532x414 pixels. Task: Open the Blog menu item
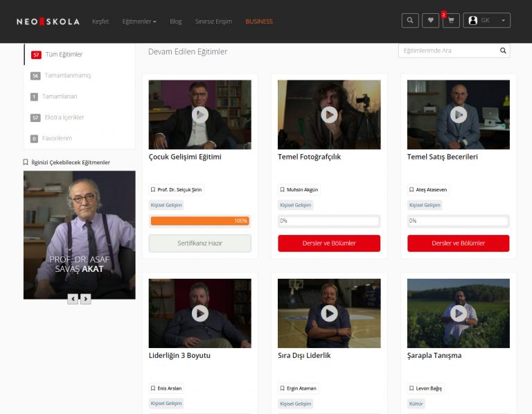pyautogui.click(x=176, y=21)
